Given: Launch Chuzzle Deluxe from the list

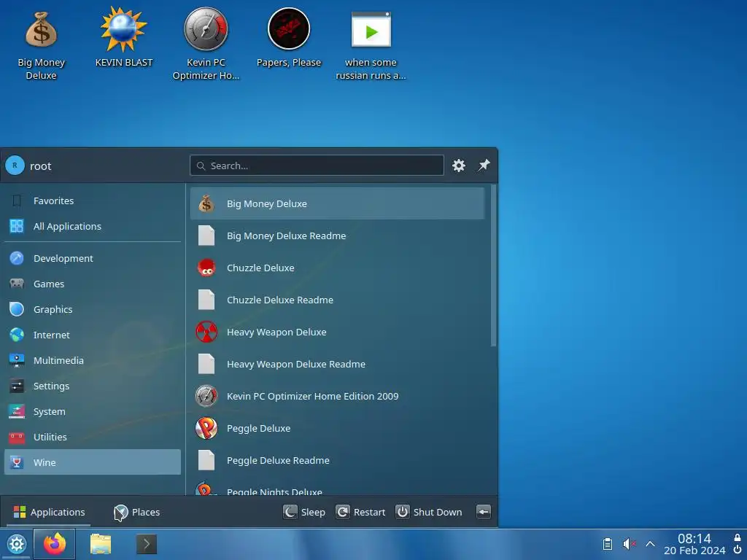Looking at the screenshot, I should pyautogui.click(x=337, y=268).
